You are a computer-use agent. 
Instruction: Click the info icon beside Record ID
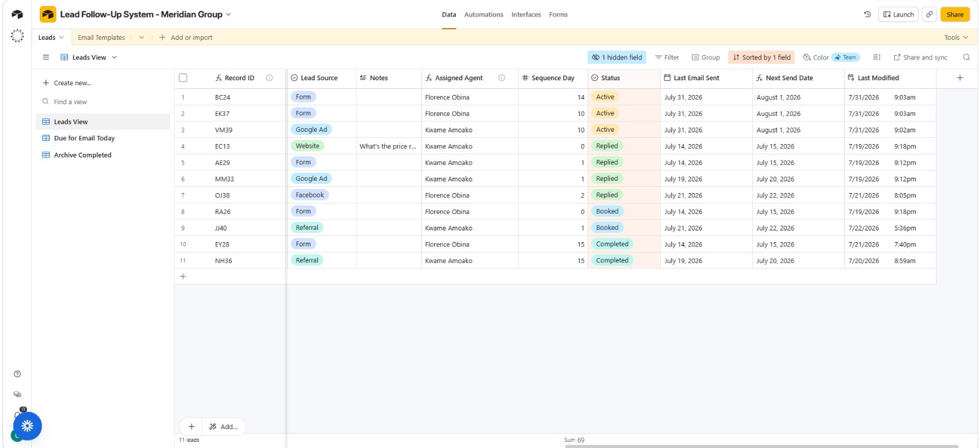(269, 78)
